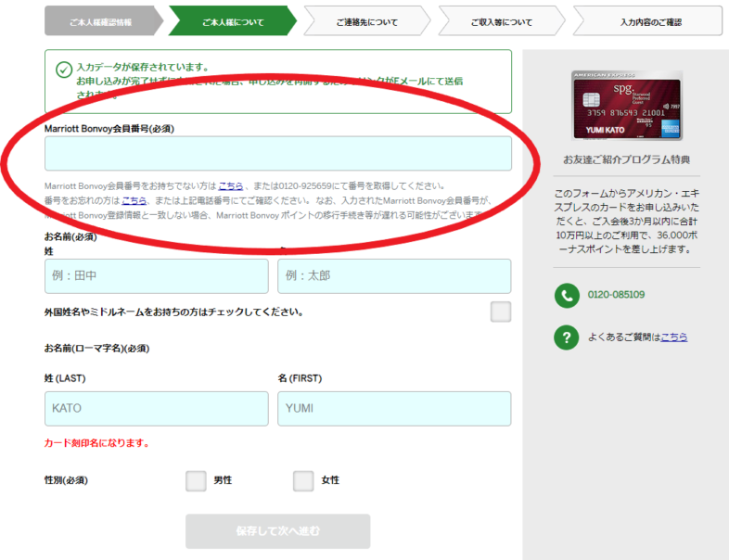Click the お名前(ローマ字名)(必須) label
Viewport: 729px width, 560px height.
click(x=96, y=349)
